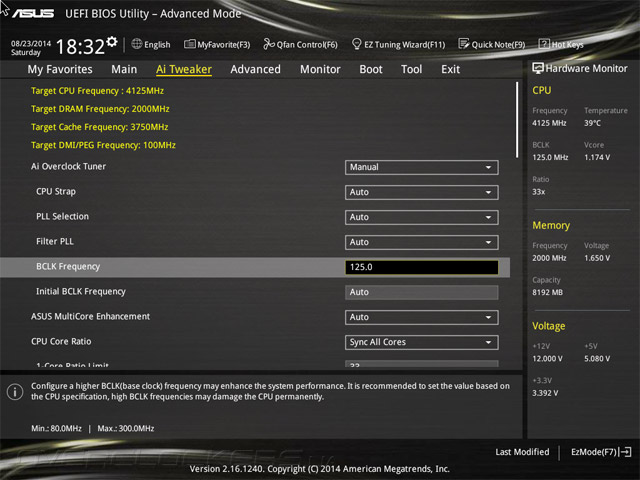Click the Initial BCLK Frequency Auto field
The height and width of the screenshot is (480, 640).
[x=422, y=292]
